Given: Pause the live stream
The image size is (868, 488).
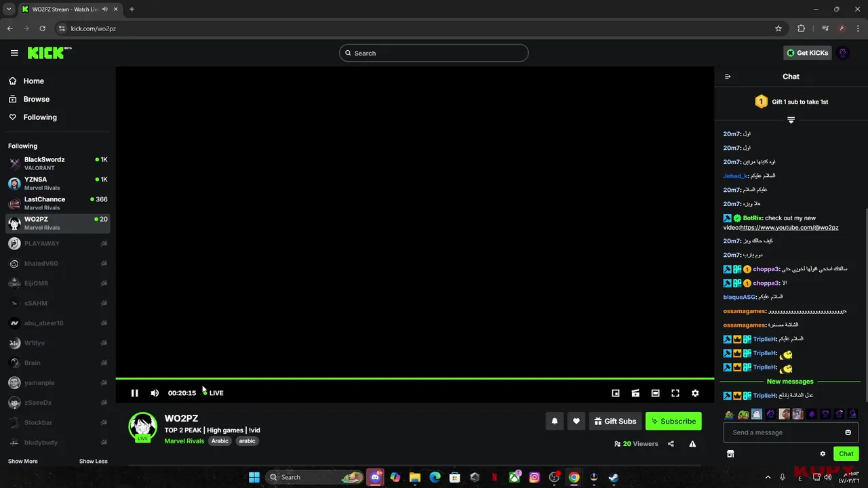Looking at the screenshot, I should pos(134,393).
